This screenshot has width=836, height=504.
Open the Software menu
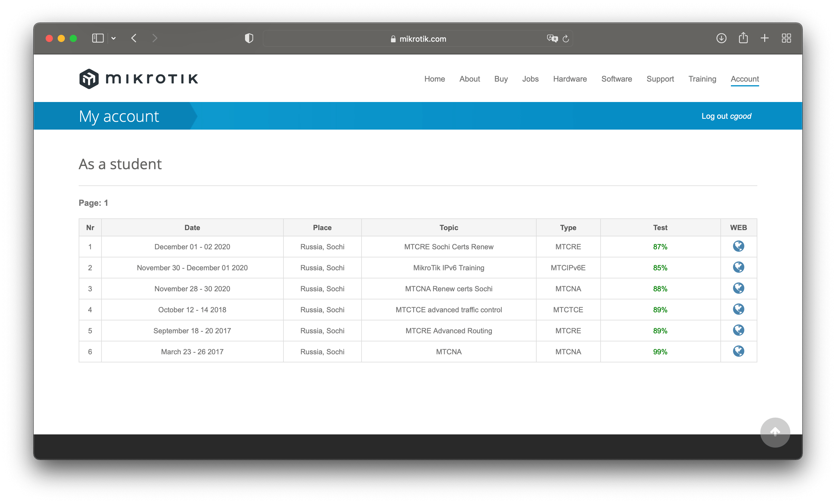pyautogui.click(x=616, y=79)
